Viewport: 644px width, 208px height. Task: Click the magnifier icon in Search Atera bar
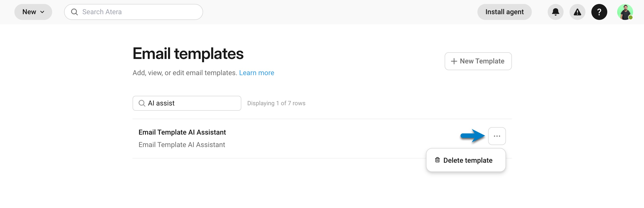click(x=74, y=12)
